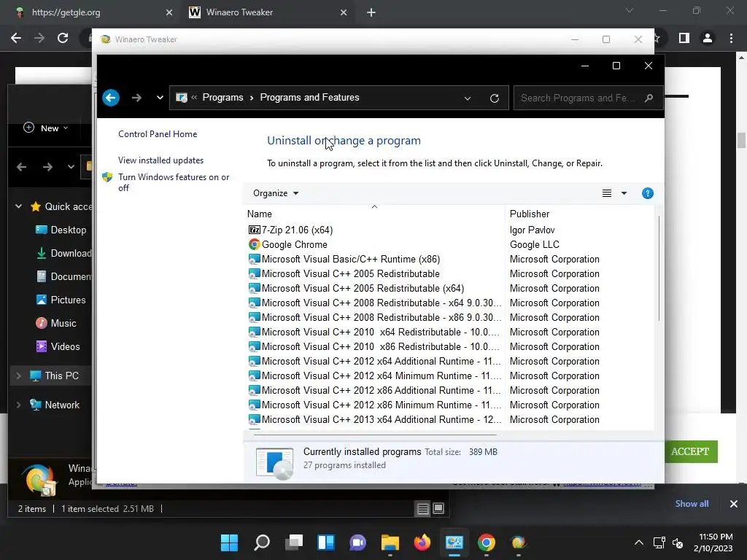
Task: Click Igor Pavlov publisher cell
Action: pyautogui.click(x=532, y=230)
